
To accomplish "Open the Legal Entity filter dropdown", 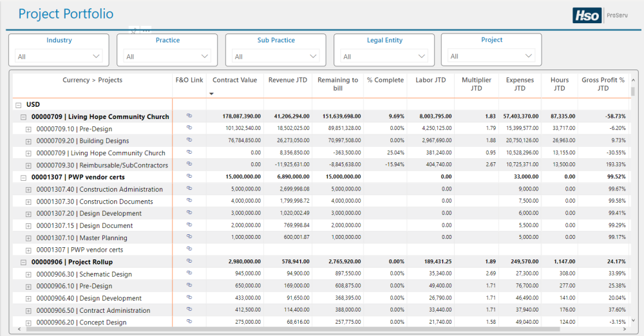I will pos(384,57).
